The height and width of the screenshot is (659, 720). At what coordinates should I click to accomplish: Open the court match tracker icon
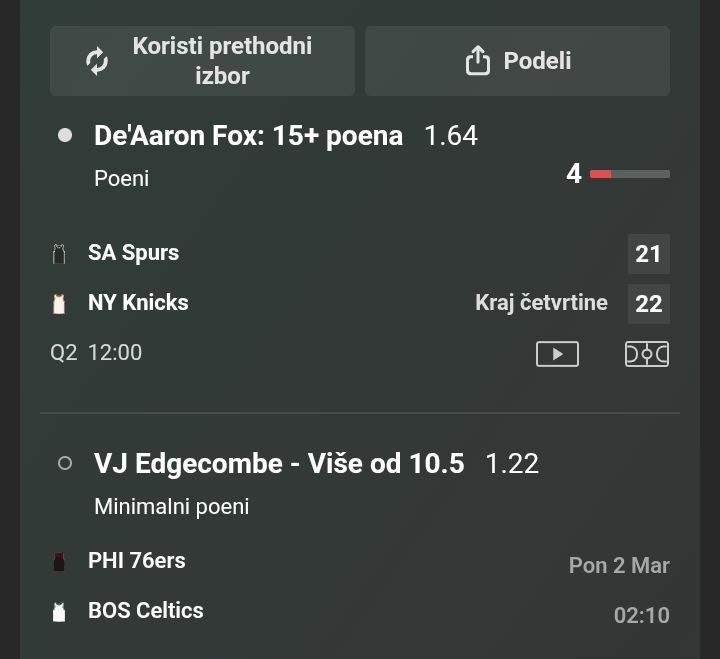click(x=647, y=354)
